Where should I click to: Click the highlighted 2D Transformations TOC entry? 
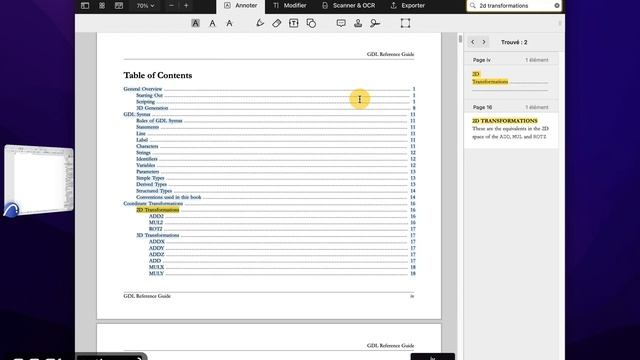coord(158,210)
